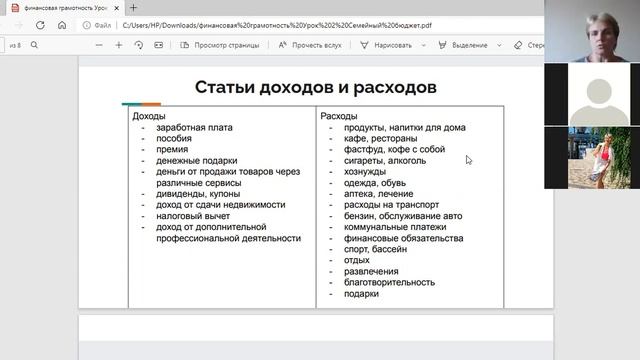Click the text спорт, бассейн
The width and height of the screenshot is (640, 360).
(375, 249)
